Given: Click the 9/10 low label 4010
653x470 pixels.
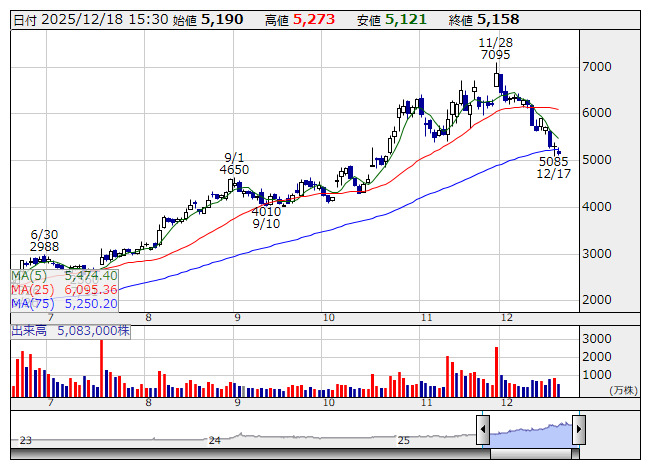Looking at the screenshot, I should click(266, 211).
